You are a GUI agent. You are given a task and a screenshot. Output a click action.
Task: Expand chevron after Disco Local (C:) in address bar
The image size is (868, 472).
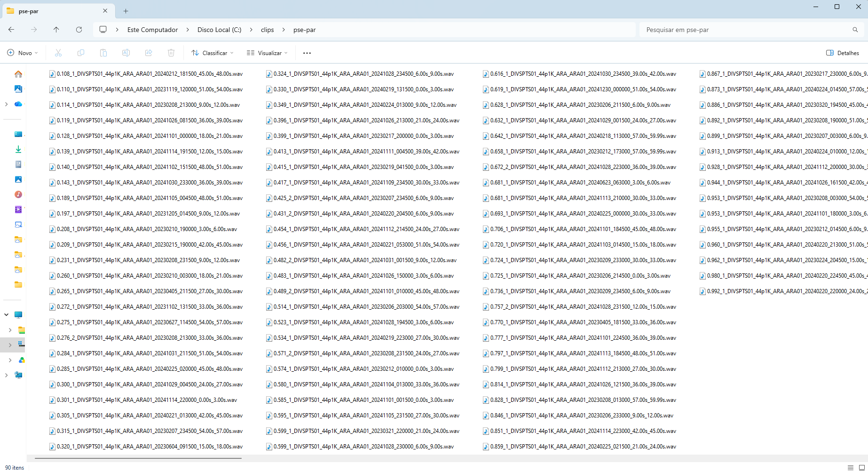point(251,30)
